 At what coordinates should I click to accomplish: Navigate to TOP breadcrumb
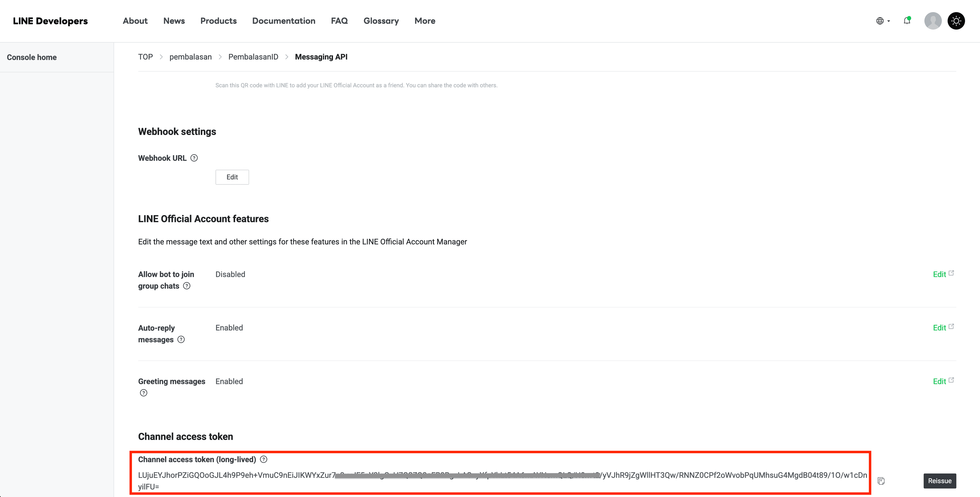145,57
